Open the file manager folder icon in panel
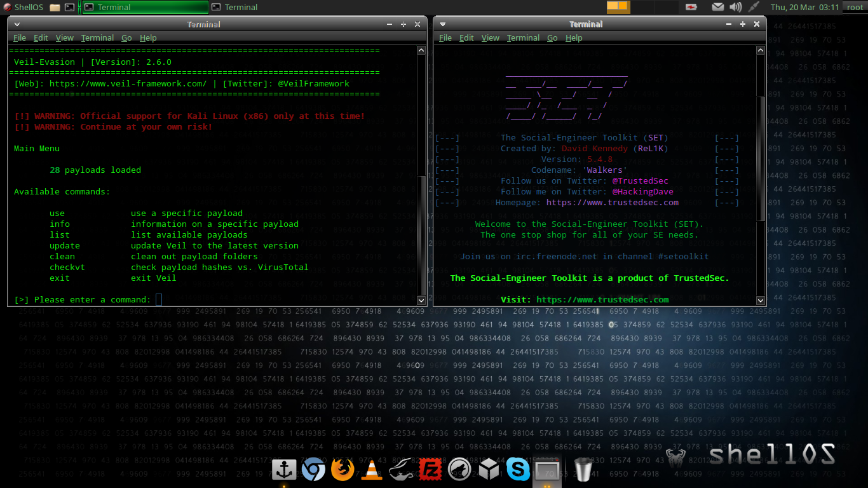Screen dimensions: 868x488 coord(55,7)
